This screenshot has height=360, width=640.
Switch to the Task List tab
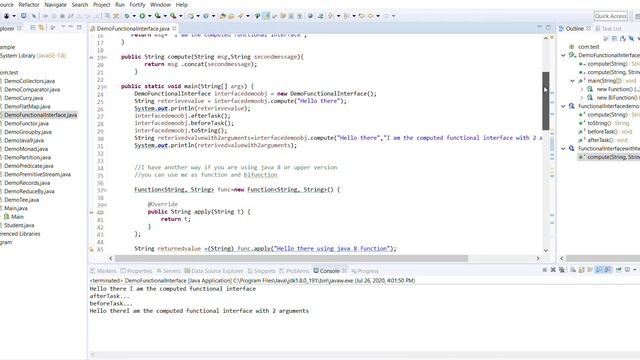pos(609,29)
